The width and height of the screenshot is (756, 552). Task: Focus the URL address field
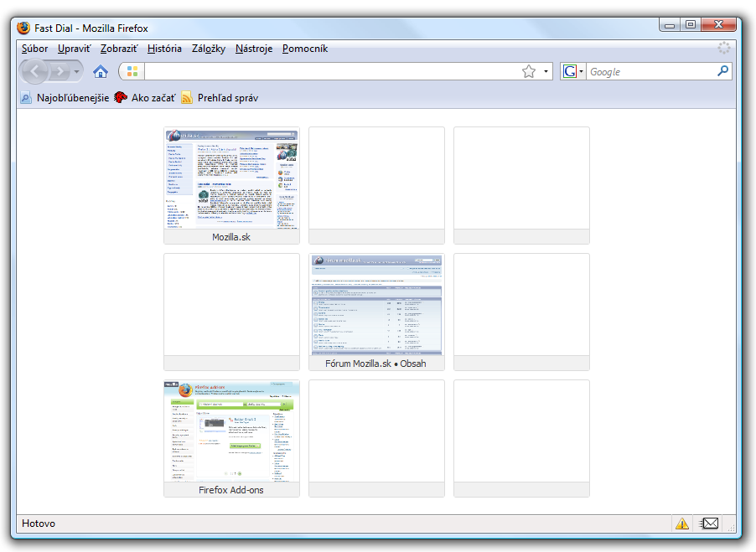coord(332,72)
